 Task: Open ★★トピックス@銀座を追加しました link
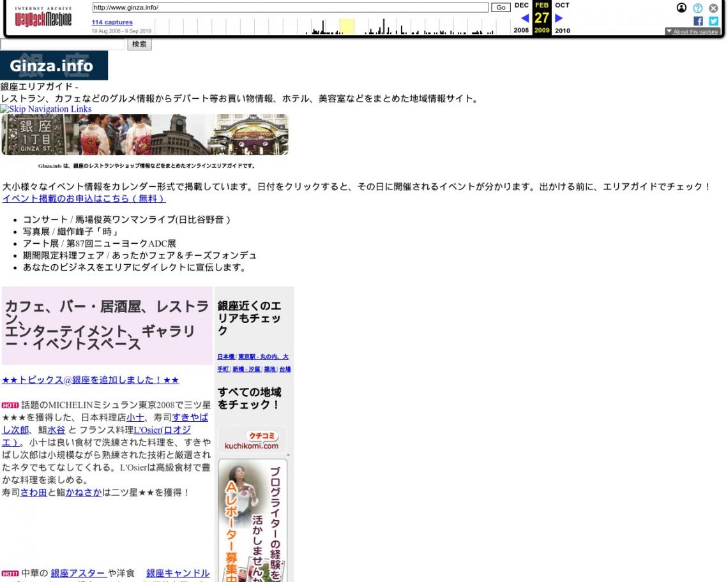click(x=91, y=380)
